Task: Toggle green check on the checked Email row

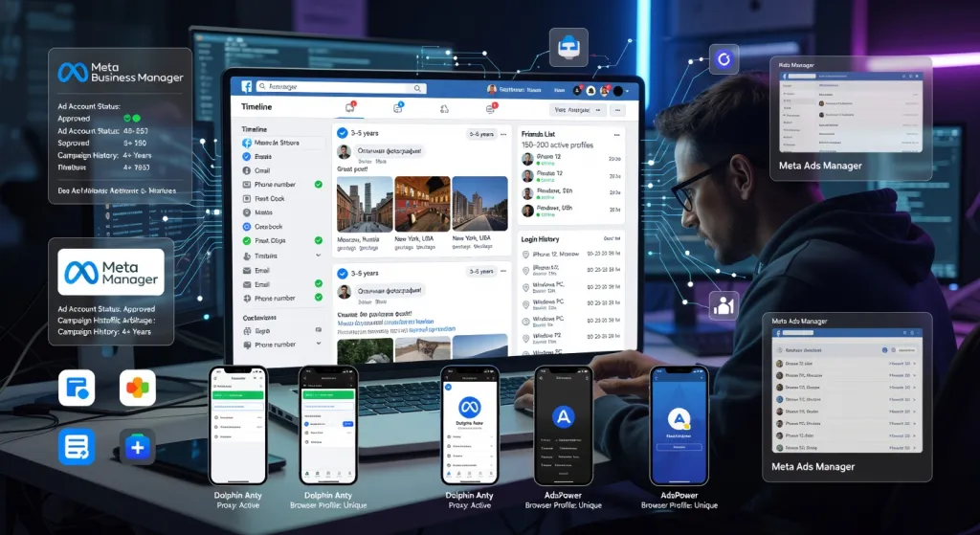Action: 318,283
